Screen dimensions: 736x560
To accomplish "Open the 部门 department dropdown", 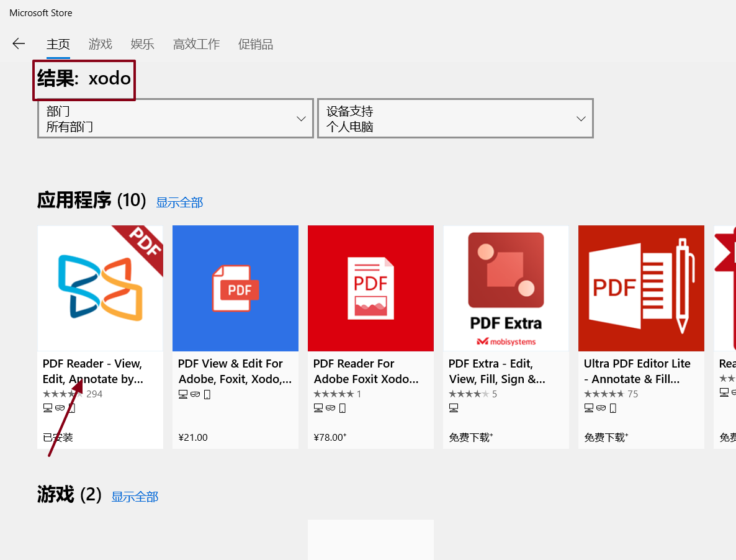I will 175,118.
